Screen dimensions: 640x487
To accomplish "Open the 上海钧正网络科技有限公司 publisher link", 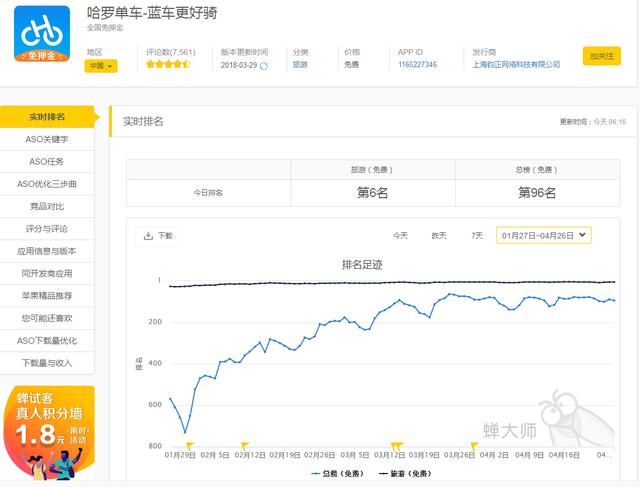I will pos(516,64).
